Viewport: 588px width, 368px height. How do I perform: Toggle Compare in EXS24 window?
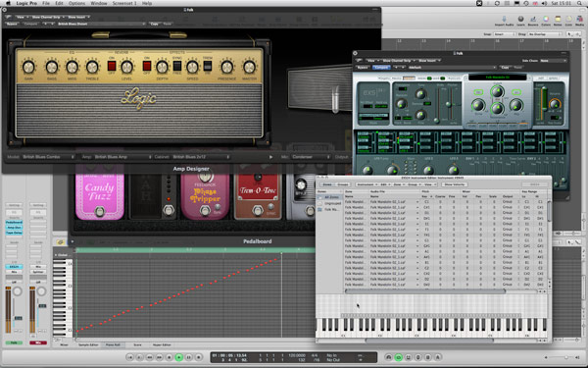381,67
